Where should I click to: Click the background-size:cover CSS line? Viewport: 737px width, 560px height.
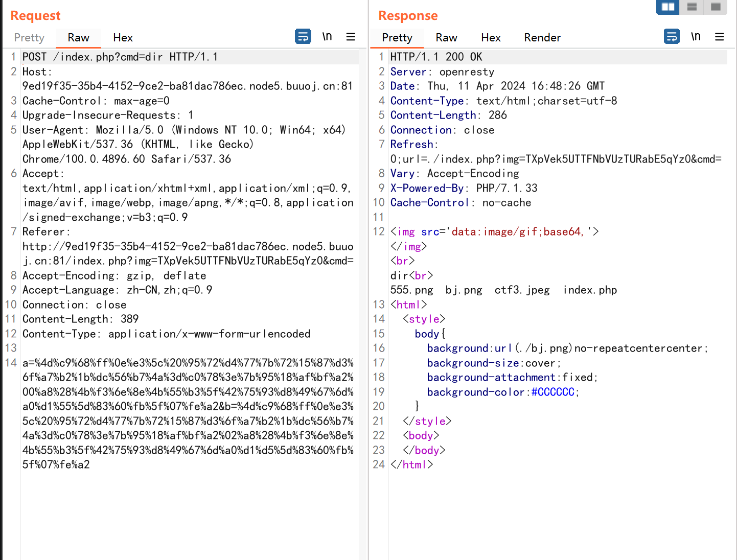pos(494,363)
